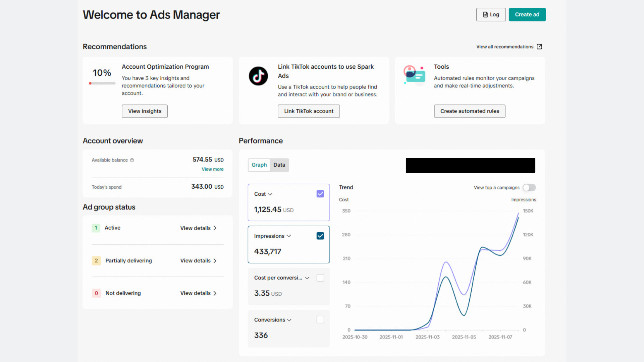Click the 10% optimization progress bar

[102, 83]
